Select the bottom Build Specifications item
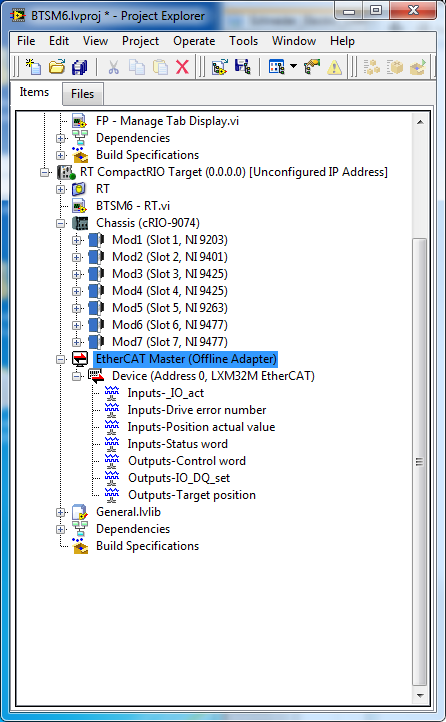This screenshot has width=446, height=722. pos(147,546)
